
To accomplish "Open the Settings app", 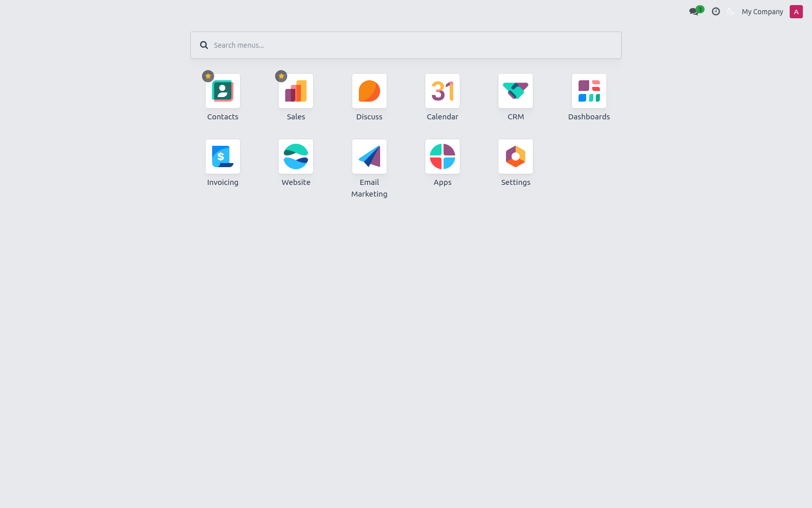I will 516,156.
